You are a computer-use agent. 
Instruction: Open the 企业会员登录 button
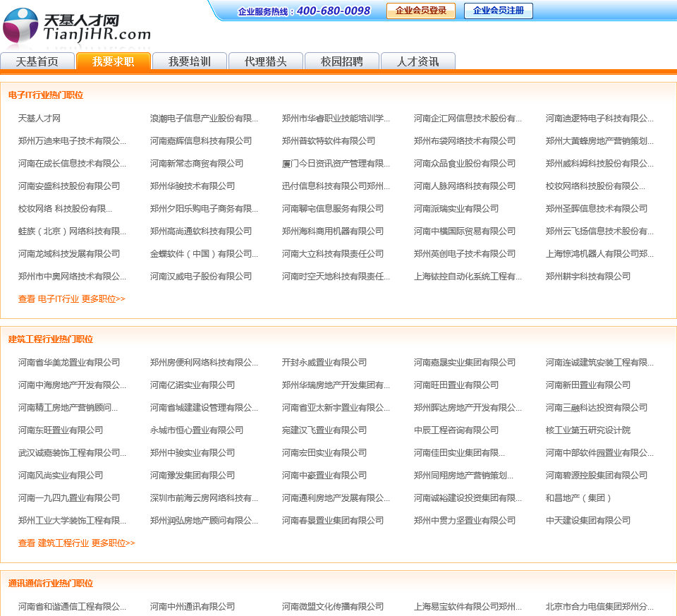tap(420, 11)
